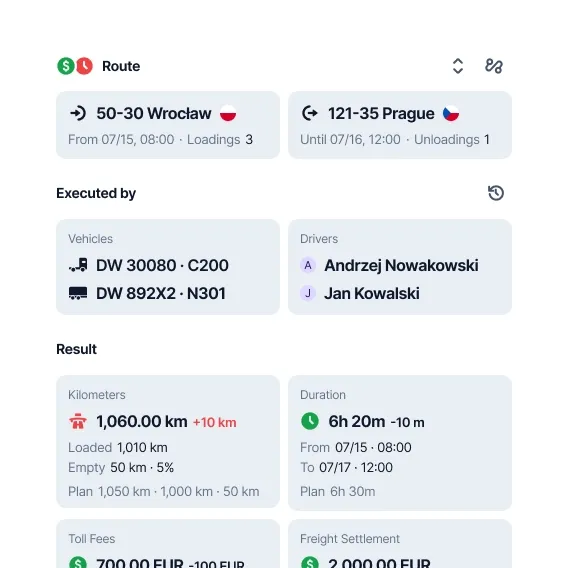Open trailer DW 892X2 · N301
The image size is (568, 568).
point(160,293)
